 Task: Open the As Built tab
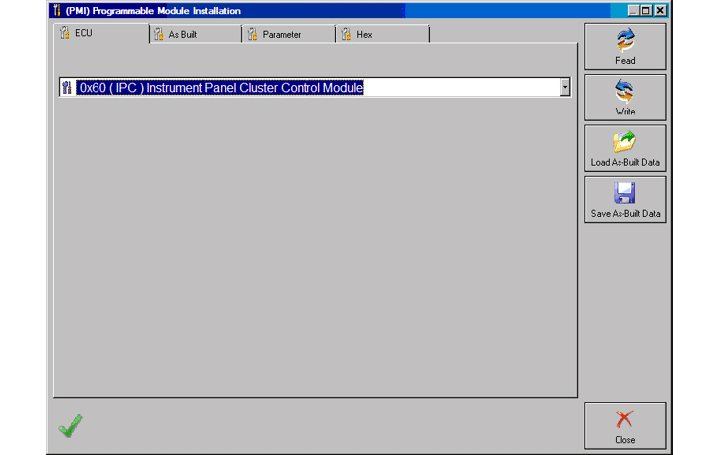click(182, 35)
